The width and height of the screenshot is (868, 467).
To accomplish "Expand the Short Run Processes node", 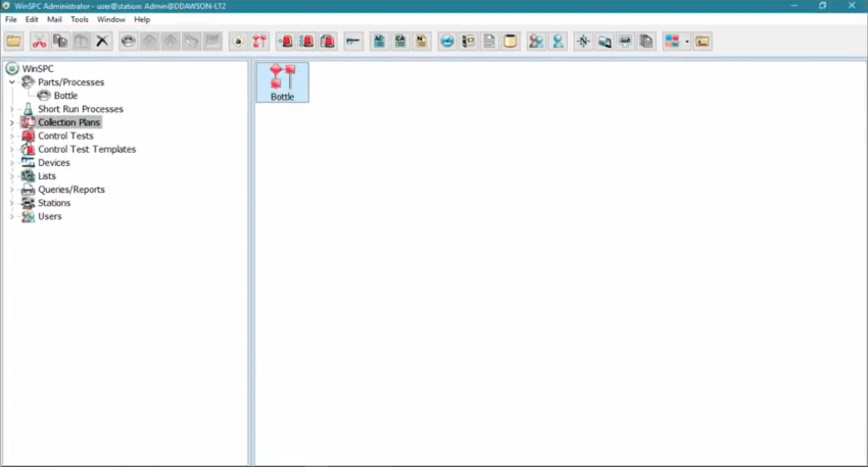I will point(12,109).
